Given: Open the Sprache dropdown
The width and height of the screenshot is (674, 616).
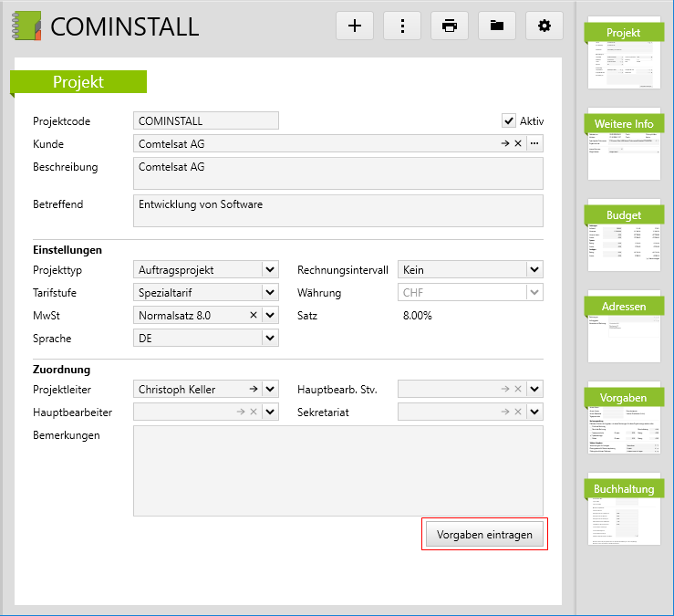Looking at the screenshot, I should (269, 339).
